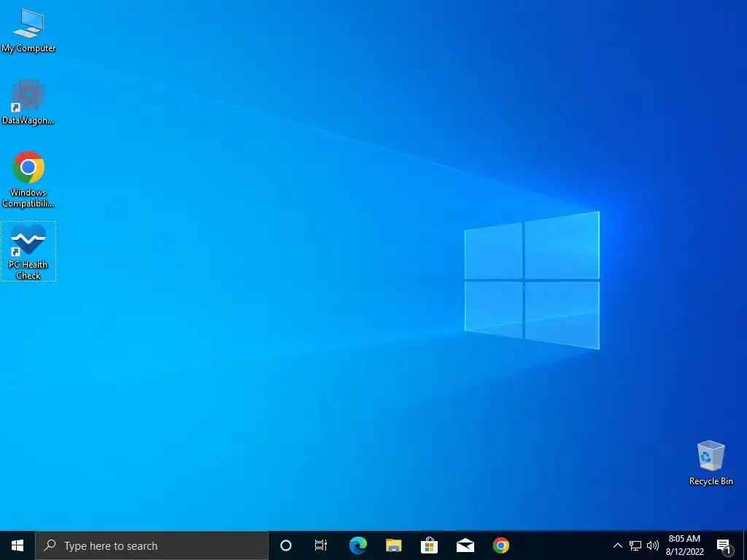Click the Show desktop strip
This screenshot has height=560, width=747.
(x=745, y=545)
